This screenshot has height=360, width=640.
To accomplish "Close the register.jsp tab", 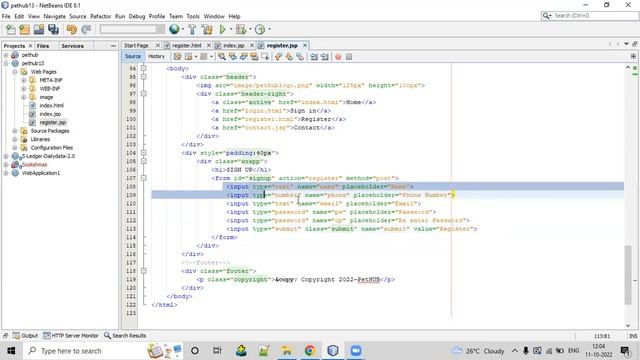I will [304, 45].
